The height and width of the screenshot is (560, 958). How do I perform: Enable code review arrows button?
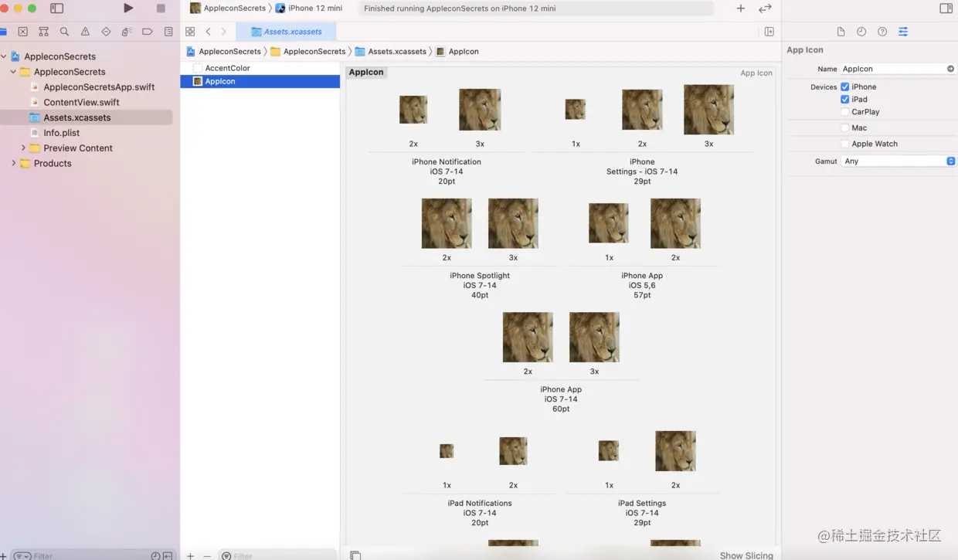pos(765,8)
